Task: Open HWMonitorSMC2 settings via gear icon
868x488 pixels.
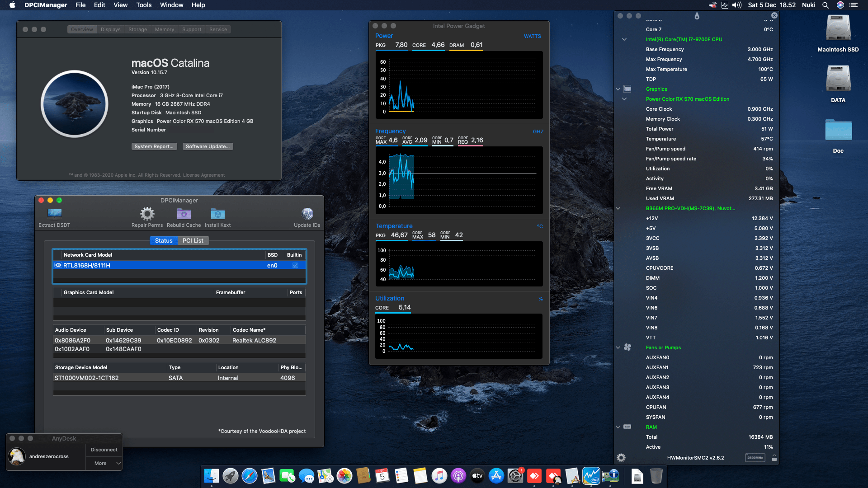Action: pos(621,458)
